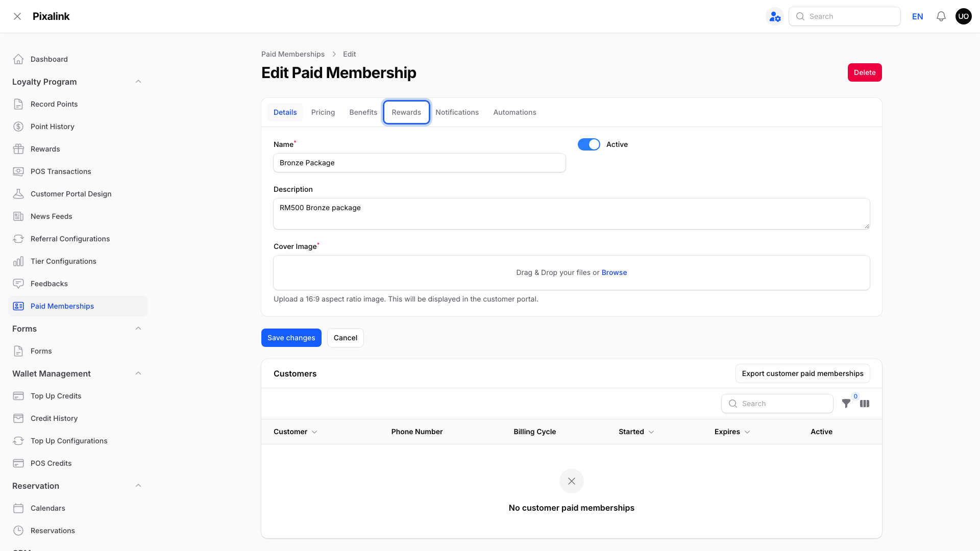The height and width of the screenshot is (551, 980).
Task: Go to Paid Memberships breadcrumb link
Action: pyautogui.click(x=293, y=54)
